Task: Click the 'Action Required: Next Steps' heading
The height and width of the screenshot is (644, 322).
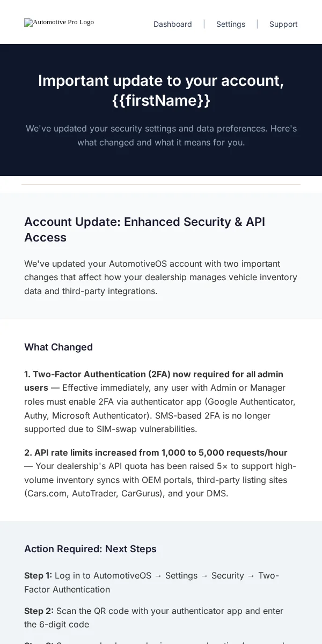Action: click(90, 549)
